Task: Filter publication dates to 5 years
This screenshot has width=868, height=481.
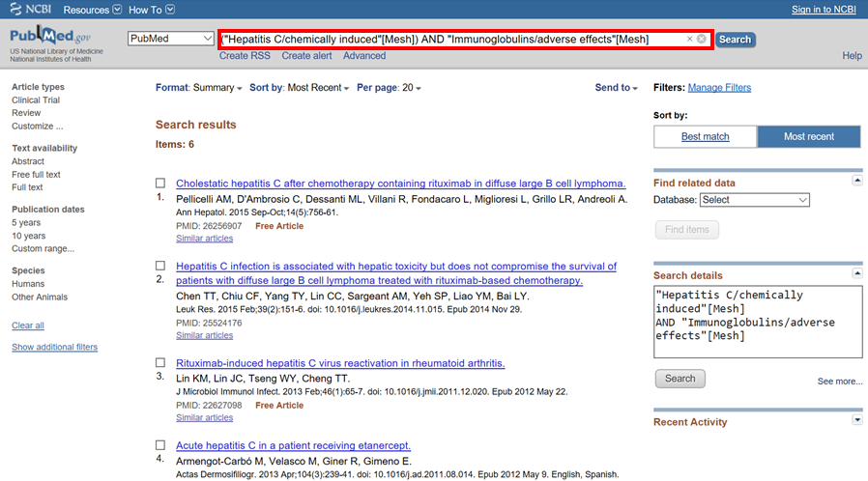Action: pos(26,223)
